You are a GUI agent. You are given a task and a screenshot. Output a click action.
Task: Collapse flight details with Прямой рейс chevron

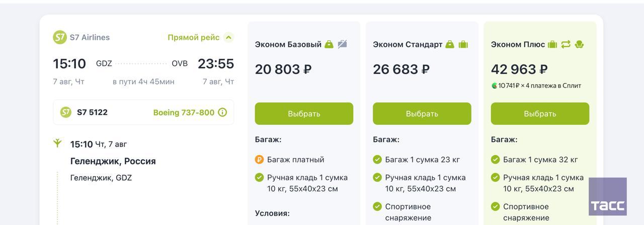coord(228,37)
